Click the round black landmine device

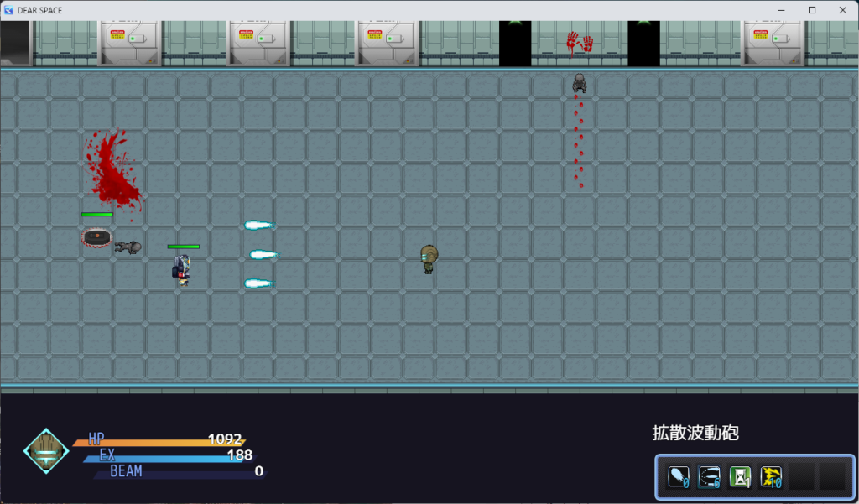coord(96,237)
